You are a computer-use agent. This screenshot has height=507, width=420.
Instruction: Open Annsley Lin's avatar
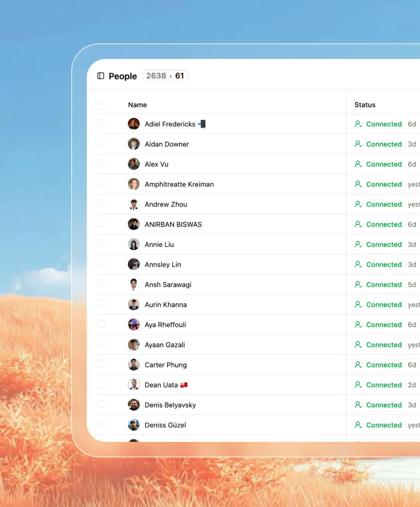tap(134, 264)
